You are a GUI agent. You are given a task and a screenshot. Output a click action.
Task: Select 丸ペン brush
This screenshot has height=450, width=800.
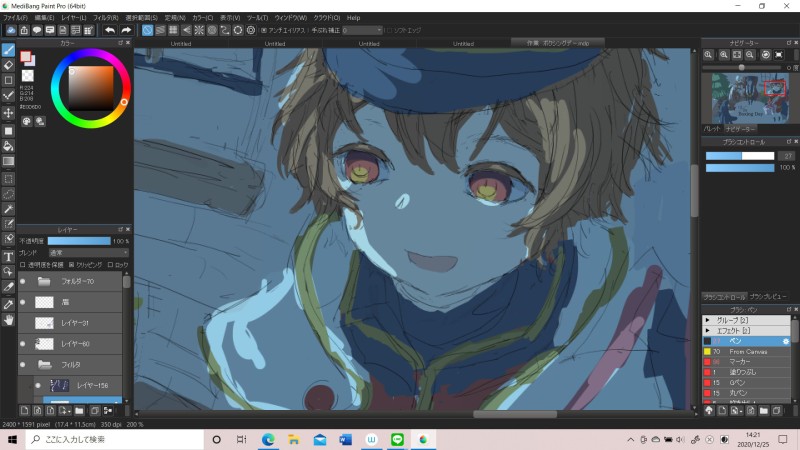click(747, 393)
